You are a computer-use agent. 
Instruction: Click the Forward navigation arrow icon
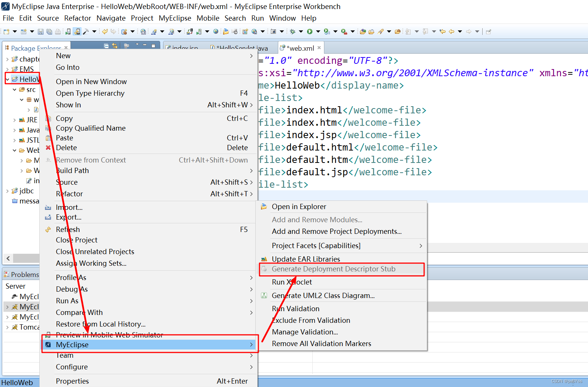469,32
